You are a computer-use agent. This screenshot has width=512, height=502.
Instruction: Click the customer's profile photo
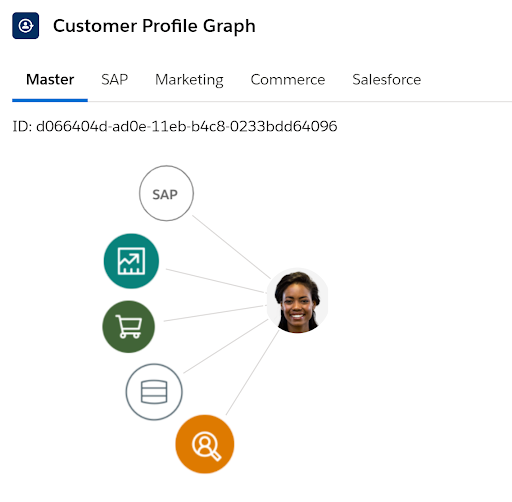point(297,301)
